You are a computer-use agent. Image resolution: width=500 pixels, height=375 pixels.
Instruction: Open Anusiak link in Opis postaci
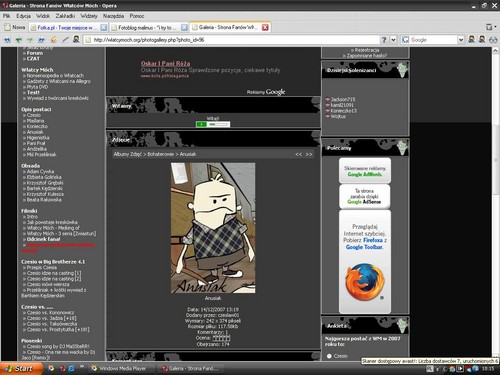tap(35, 132)
